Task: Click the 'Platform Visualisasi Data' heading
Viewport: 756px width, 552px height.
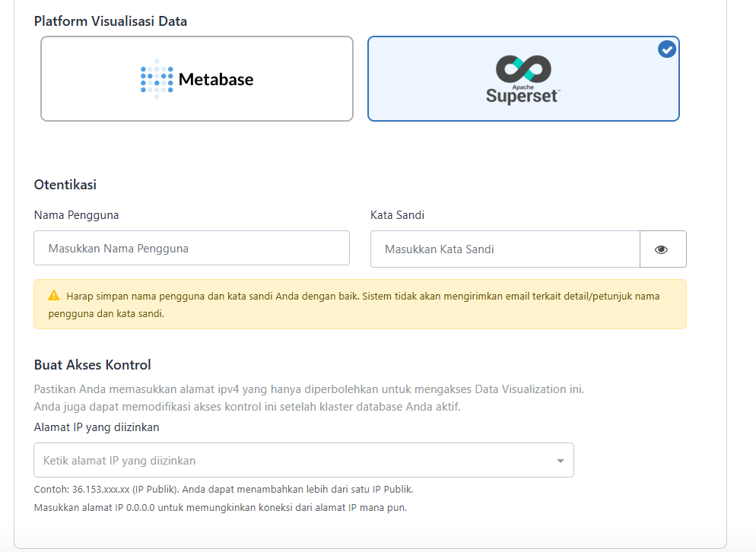Action: coord(110,21)
